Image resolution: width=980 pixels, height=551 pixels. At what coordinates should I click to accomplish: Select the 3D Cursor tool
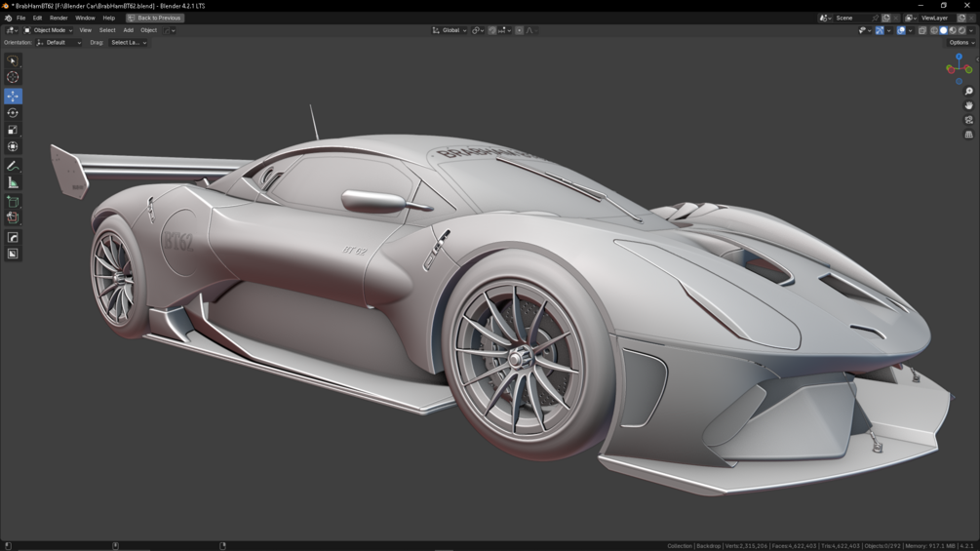pyautogui.click(x=13, y=77)
